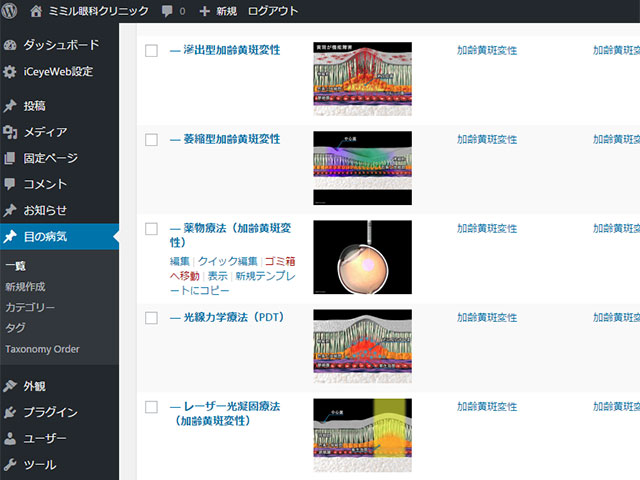Select checkbox for 滲出型加齢黄斑変性
The height and width of the screenshot is (480, 640).
pos(151,51)
